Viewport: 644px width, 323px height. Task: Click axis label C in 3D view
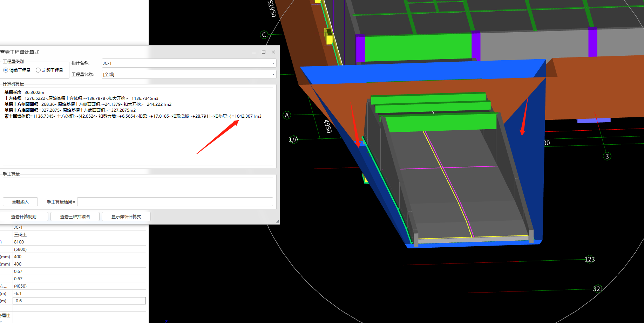(264, 35)
